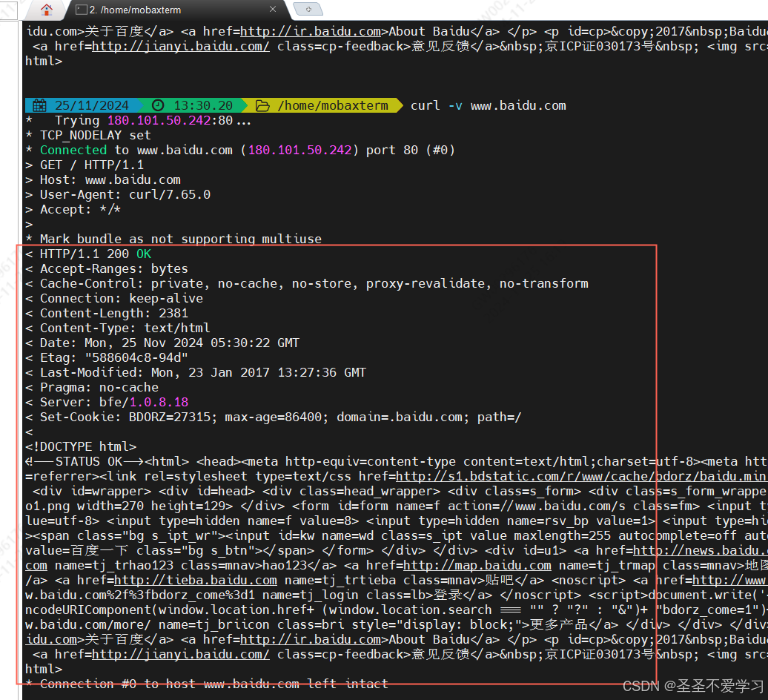This screenshot has height=700, width=768.
Task: Click the Pragma: no-cache header
Action: point(99,388)
